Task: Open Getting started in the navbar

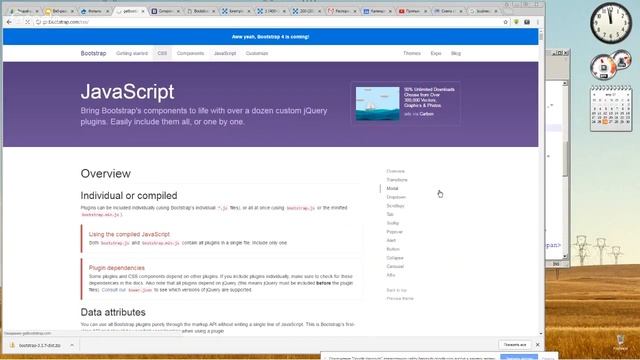Action: 132,53
